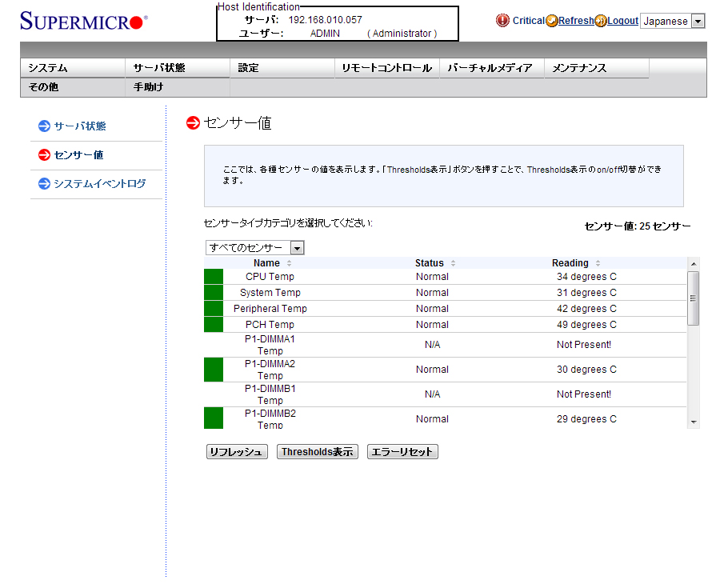Select the CPU Temp sensor name
Image resolution: width=728 pixels, height=584 pixels.
pos(270,277)
